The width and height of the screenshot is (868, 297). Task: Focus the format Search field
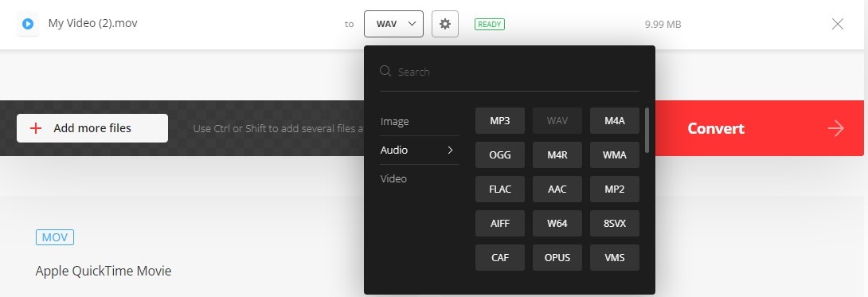coord(510,72)
